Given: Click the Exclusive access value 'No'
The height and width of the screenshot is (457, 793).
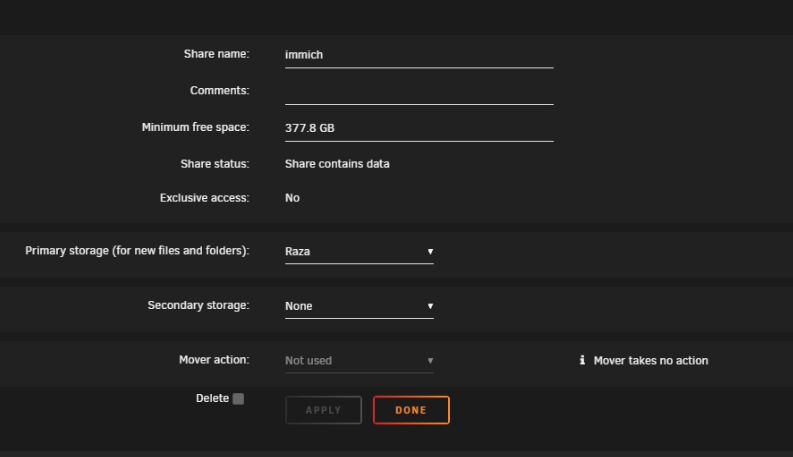Looking at the screenshot, I should [x=292, y=198].
